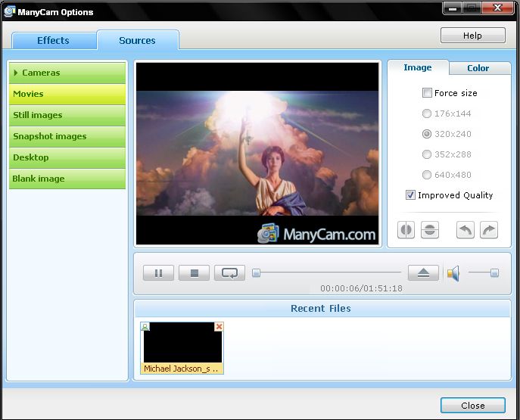Open the Color settings tab
520x420 pixels.
pos(478,68)
